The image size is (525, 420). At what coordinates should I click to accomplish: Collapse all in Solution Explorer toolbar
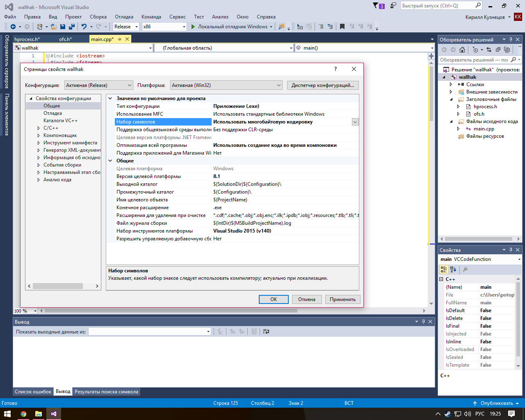[498, 50]
